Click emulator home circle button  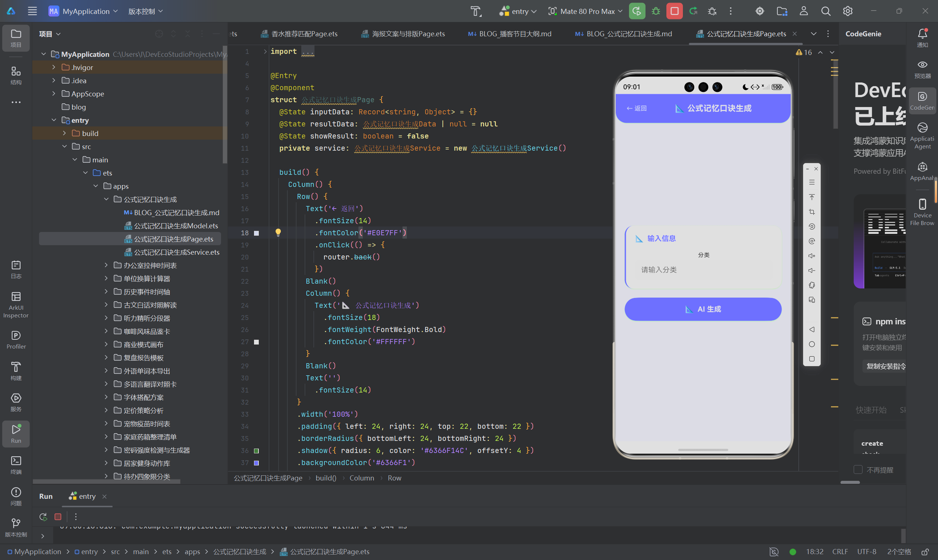pos(812,344)
